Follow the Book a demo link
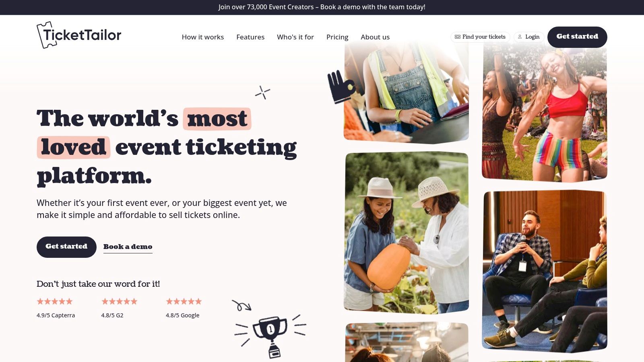The height and width of the screenshot is (362, 644). [128, 247]
